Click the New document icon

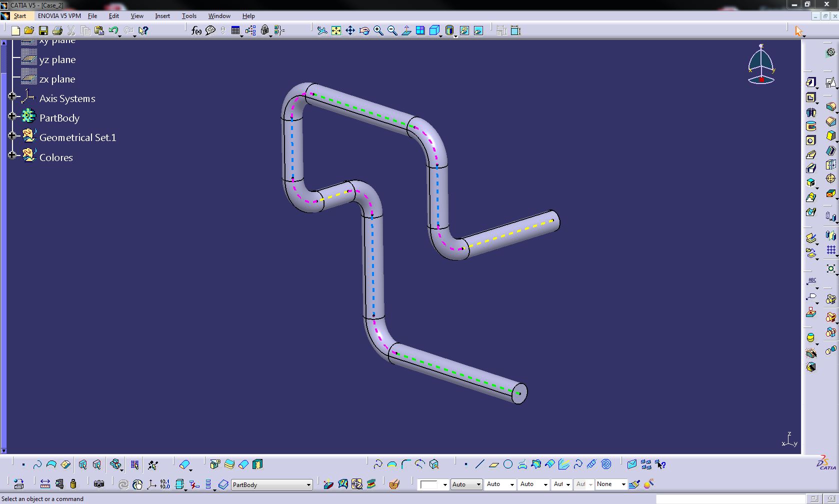(15, 30)
